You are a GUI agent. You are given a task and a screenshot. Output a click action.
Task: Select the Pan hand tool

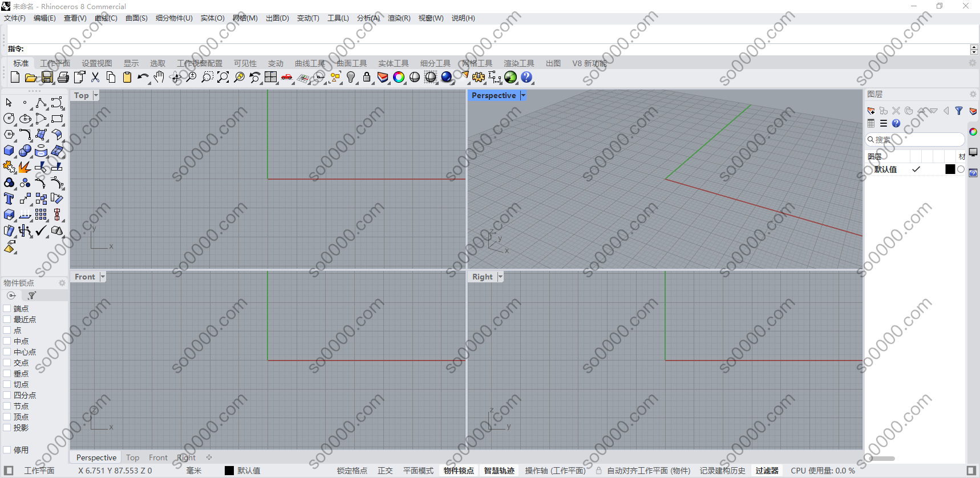click(159, 77)
